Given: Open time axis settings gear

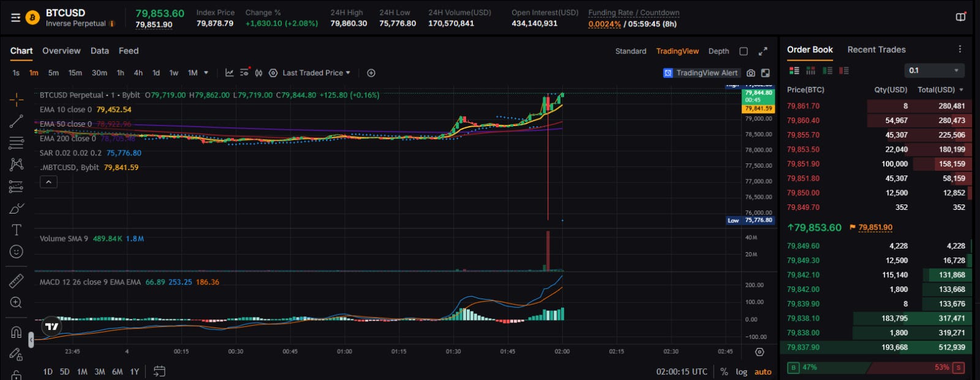Looking at the screenshot, I should pyautogui.click(x=759, y=352).
